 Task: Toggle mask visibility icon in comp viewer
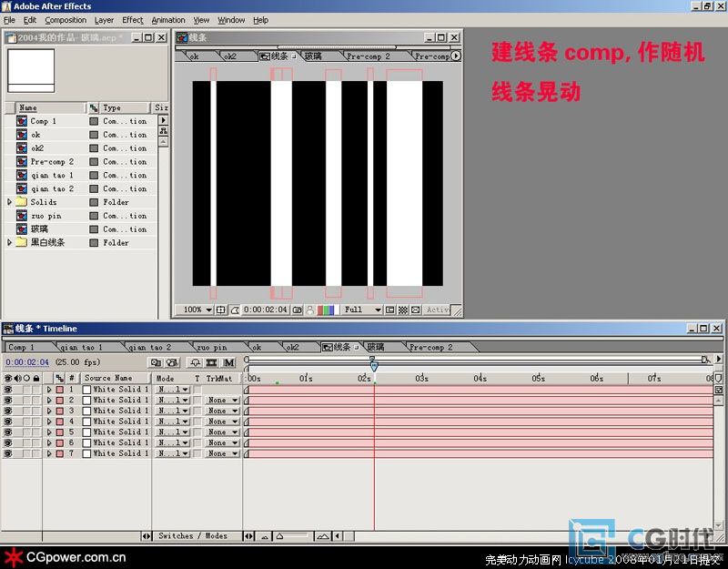pyautogui.click(x=235, y=310)
